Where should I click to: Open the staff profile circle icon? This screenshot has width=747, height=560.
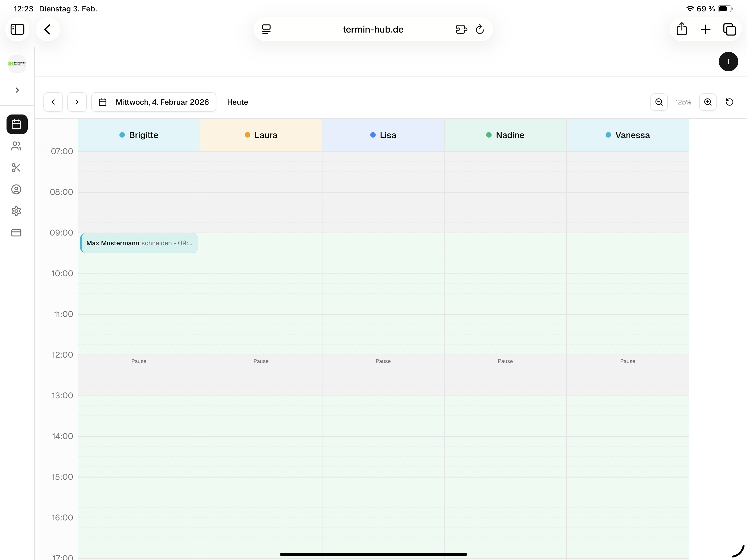16,189
